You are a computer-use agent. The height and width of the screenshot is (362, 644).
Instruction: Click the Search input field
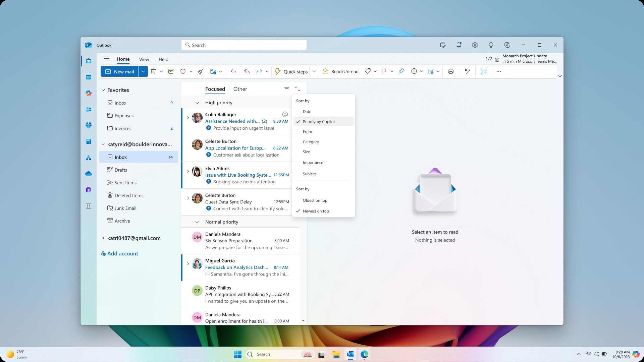click(245, 45)
